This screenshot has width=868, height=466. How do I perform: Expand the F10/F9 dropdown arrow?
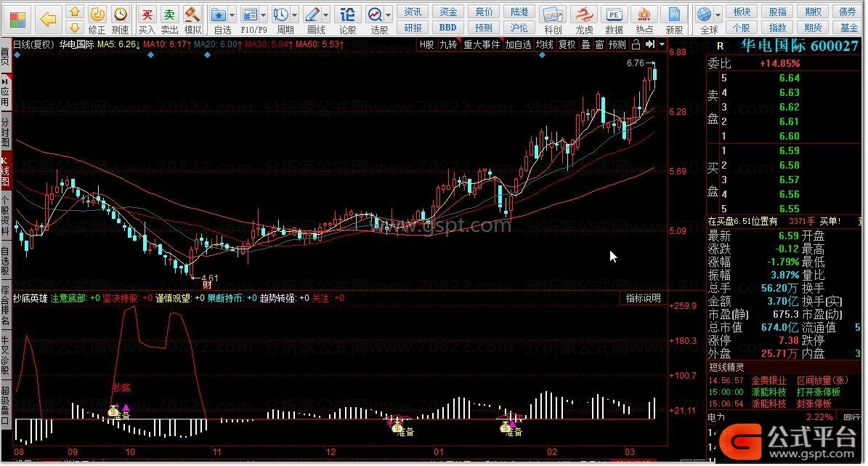[264, 15]
